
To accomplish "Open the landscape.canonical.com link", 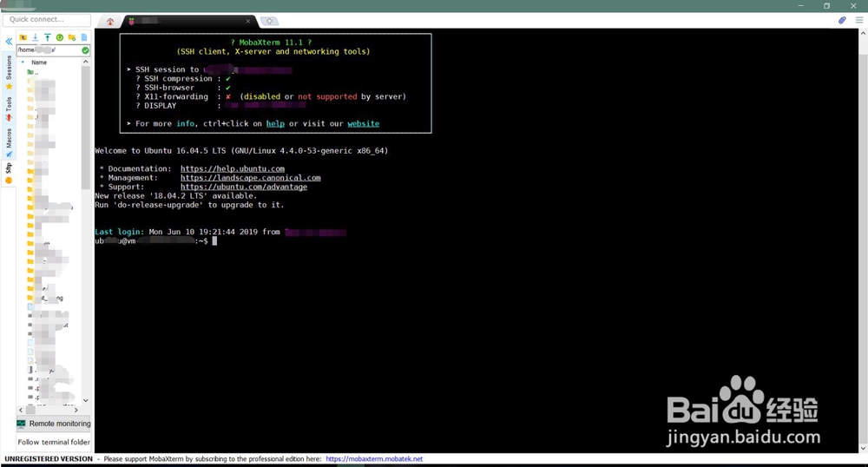I will click(x=250, y=178).
